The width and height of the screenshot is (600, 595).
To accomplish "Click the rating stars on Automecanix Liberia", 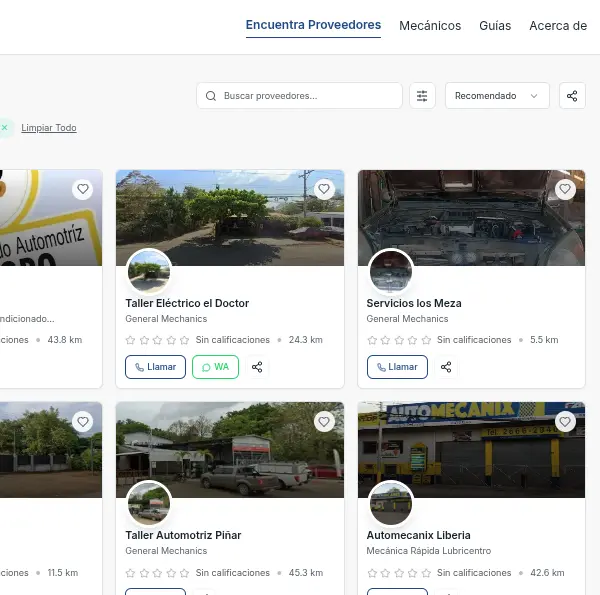I will pyautogui.click(x=399, y=573).
